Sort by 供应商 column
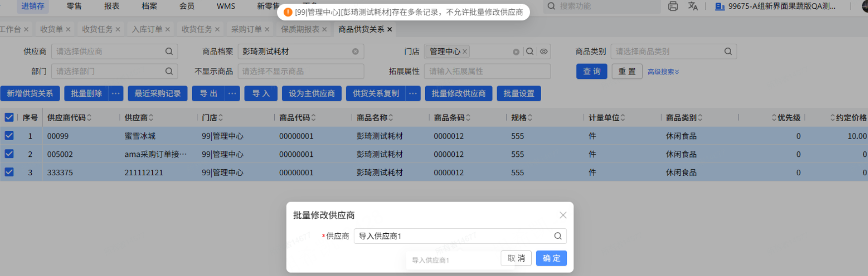The image size is (868, 276). pyautogui.click(x=151, y=118)
